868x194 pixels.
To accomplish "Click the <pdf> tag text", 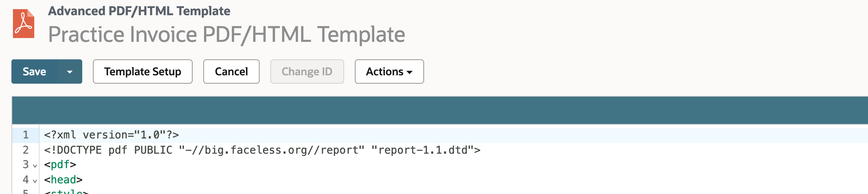I will (60, 165).
